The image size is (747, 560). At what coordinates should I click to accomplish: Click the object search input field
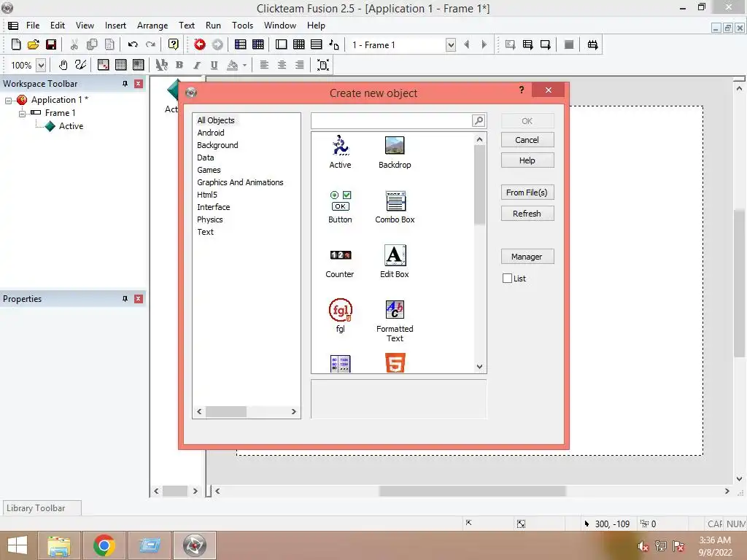point(391,120)
